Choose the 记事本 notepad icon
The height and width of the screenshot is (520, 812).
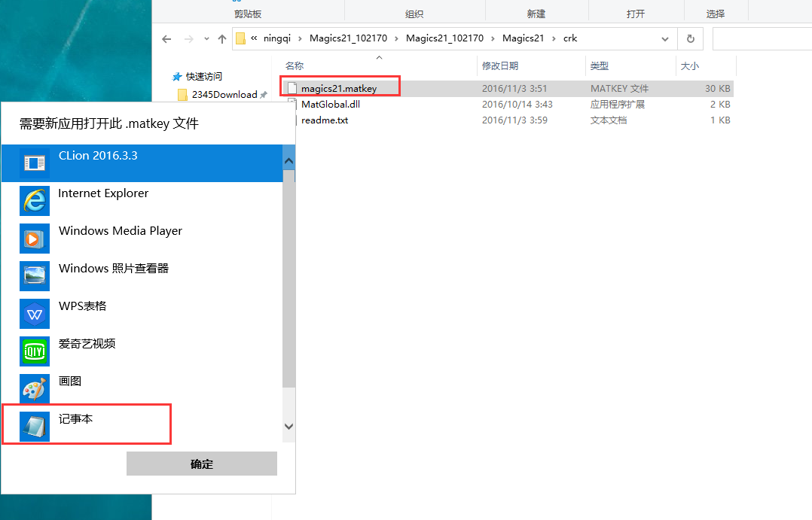tap(35, 427)
